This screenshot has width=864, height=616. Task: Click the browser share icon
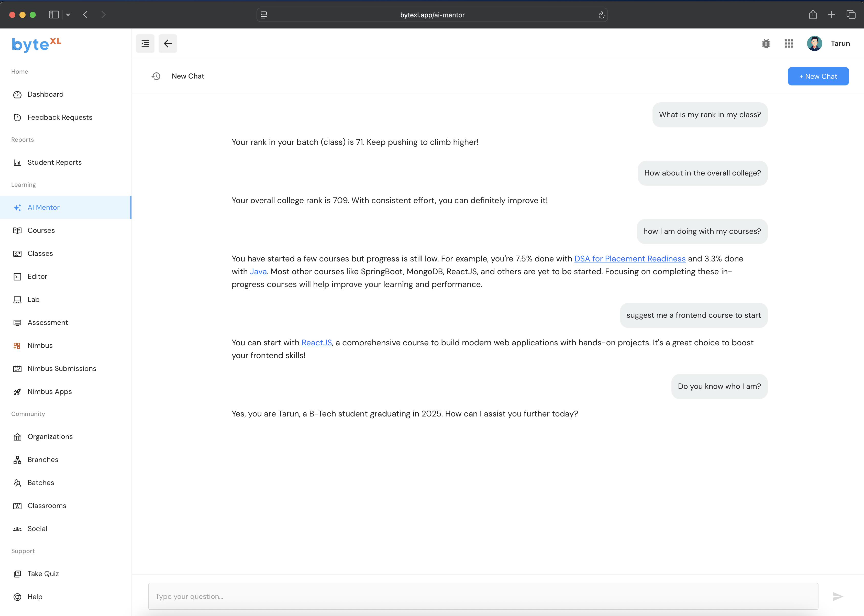pyautogui.click(x=812, y=15)
